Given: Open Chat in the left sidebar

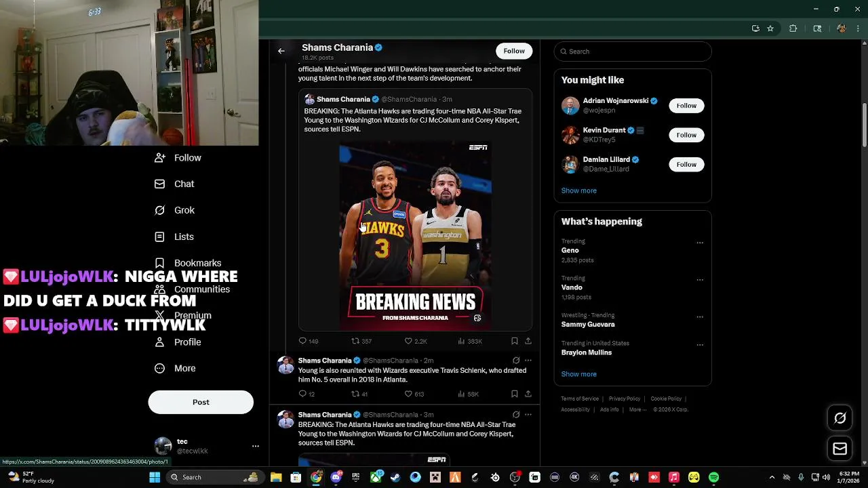Looking at the screenshot, I should (x=174, y=184).
